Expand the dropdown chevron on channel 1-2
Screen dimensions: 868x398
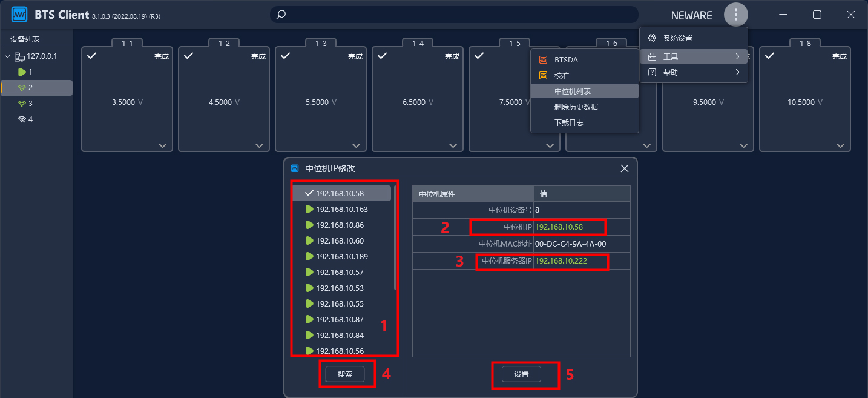(x=259, y=145)
